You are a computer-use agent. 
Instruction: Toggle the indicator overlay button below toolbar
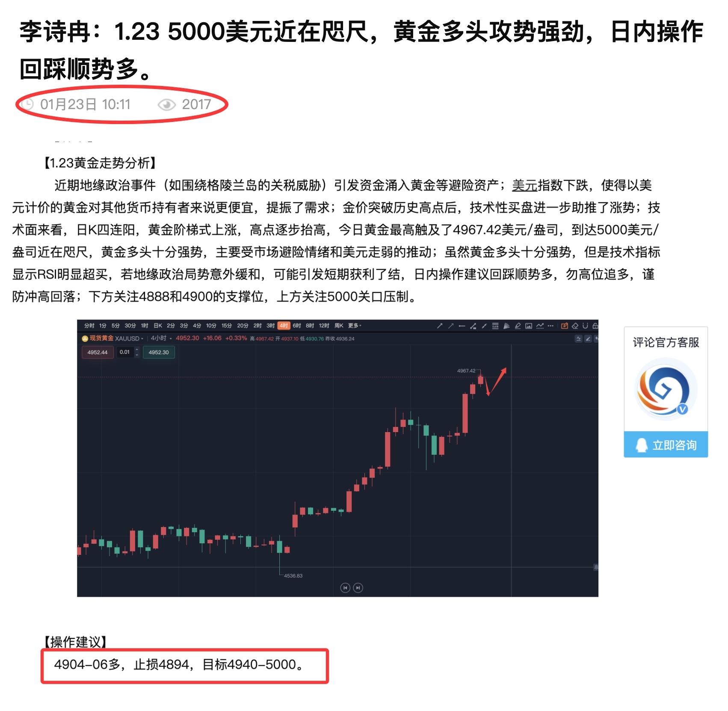[x=578, y=339]
